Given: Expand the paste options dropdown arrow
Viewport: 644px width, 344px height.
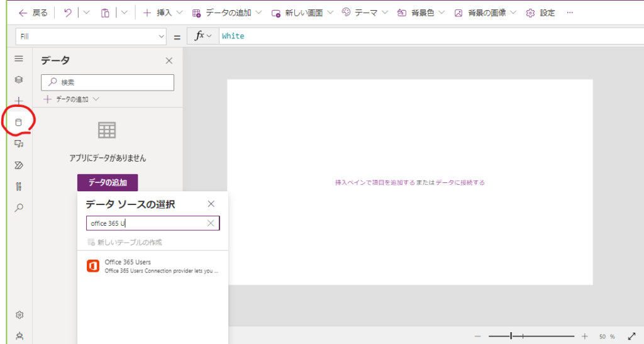Looking at the screenshot, I should (x=124, y=13).
